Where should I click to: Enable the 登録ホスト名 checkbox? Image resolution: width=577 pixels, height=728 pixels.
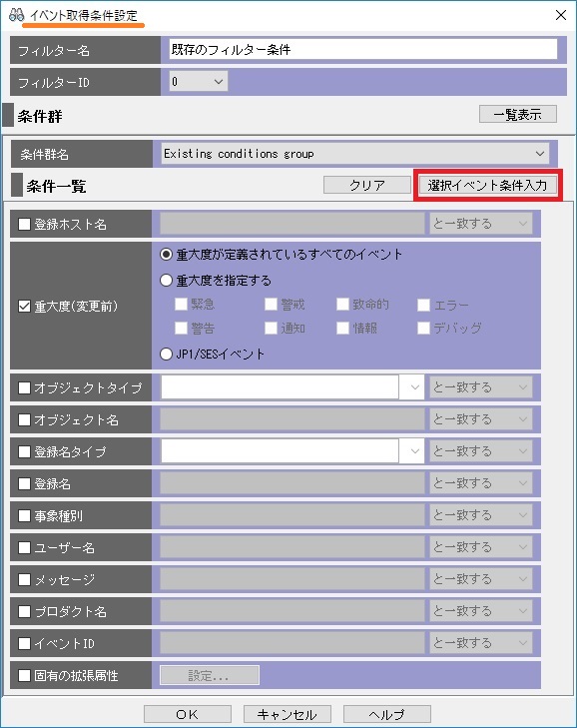tap(24, 225)
